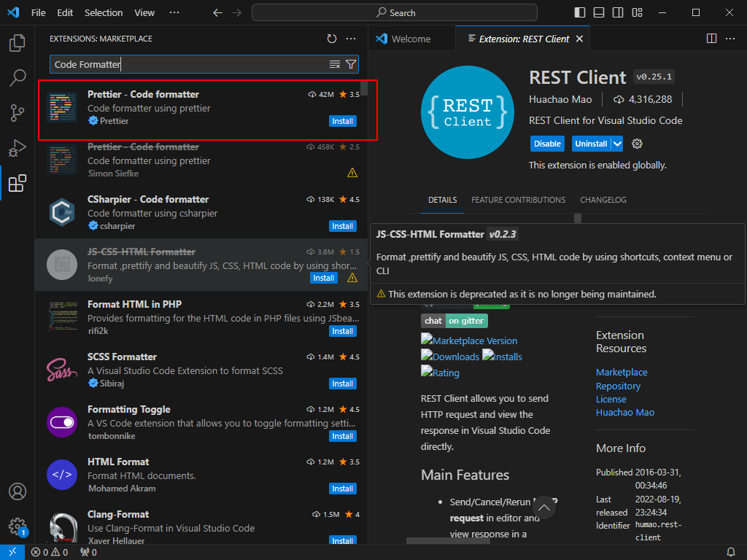Viewport: 747px width, 560px height.
Task: Switch to the Welcome tab
Action: pos(411,39)
